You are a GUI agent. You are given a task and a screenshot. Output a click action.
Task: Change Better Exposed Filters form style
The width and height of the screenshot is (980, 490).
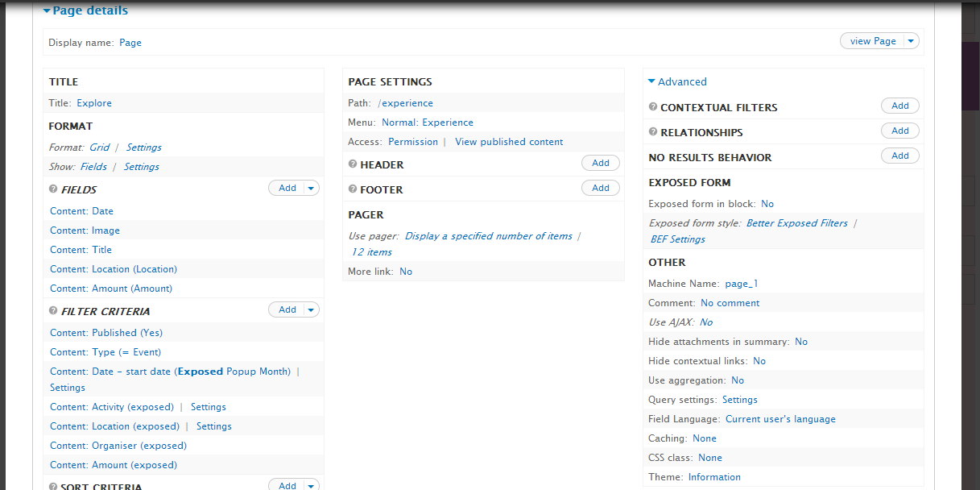click(797, 223)
